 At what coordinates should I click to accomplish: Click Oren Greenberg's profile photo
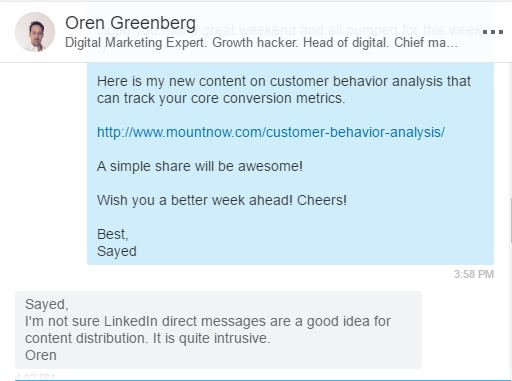(x=35, y=32)
